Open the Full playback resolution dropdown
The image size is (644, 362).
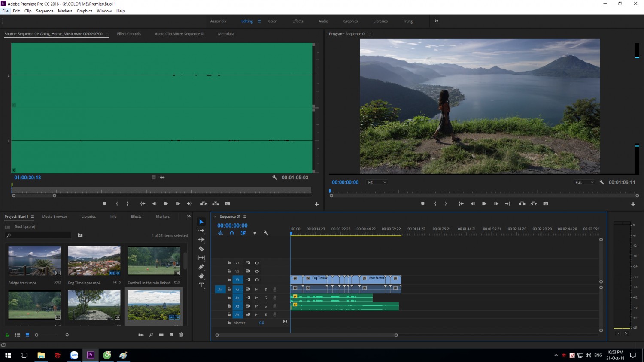click(x=584, y=182)
